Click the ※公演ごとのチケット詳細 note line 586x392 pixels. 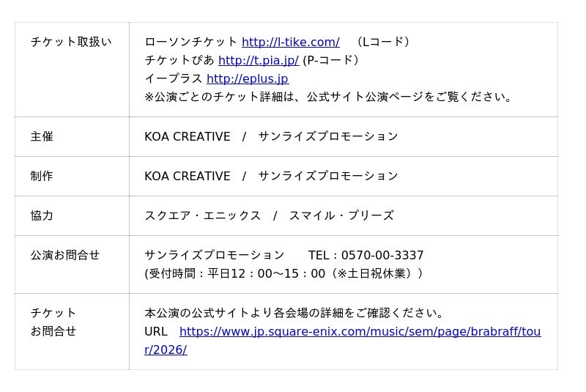tap(330, 97)
